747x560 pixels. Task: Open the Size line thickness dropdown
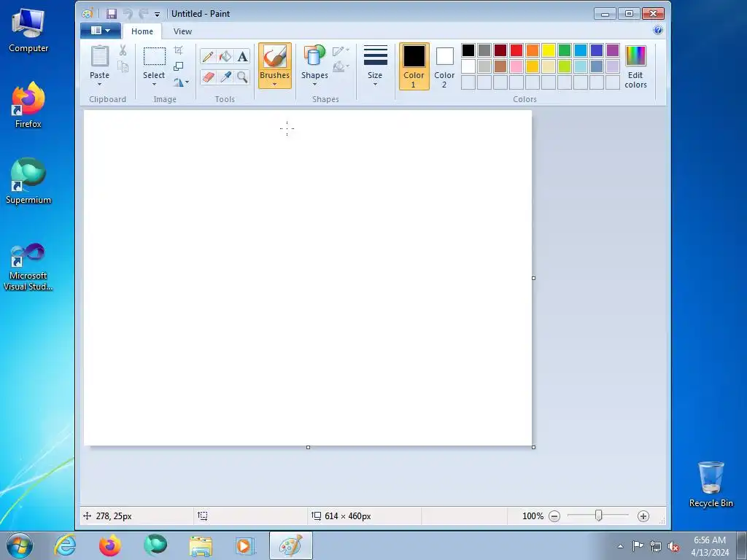coord(375,66)
